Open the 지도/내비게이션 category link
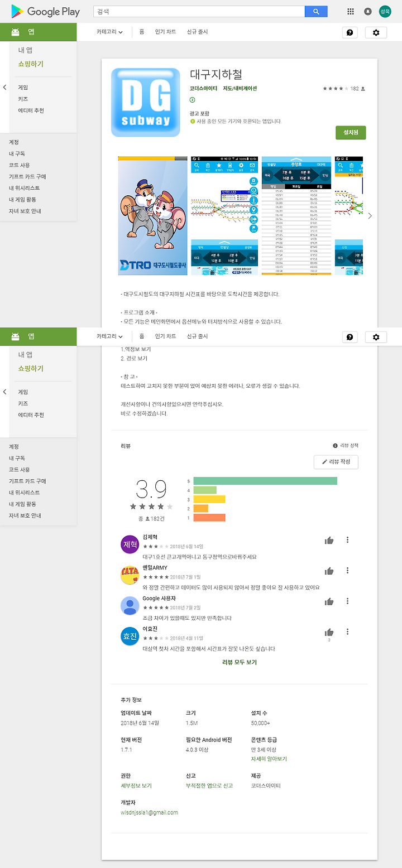Image resolution: width=402 pixels, height=868 pixels. 240,89
